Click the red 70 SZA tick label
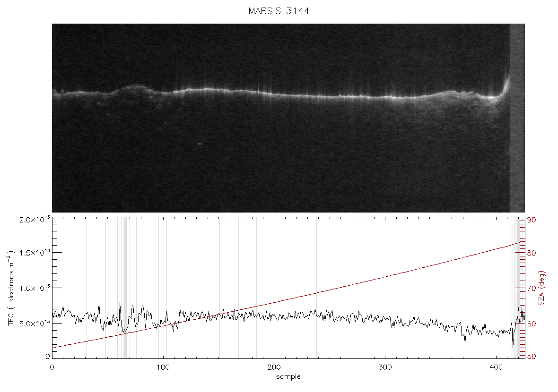 (x=532, y=288)
